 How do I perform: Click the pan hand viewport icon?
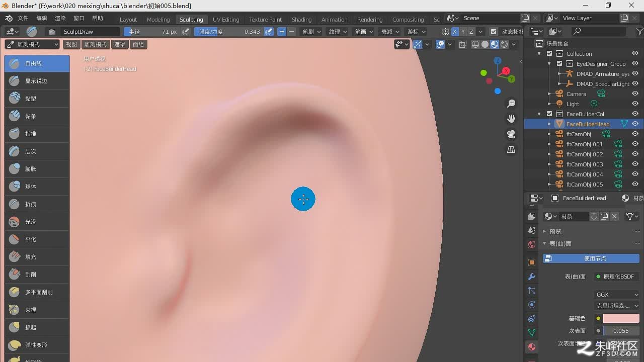(x=511, y=119)
